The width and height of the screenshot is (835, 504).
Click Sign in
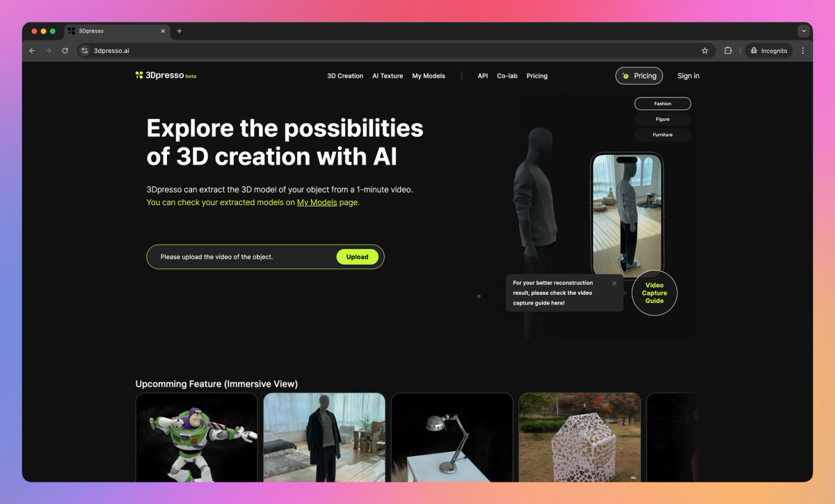coord(688,76)
